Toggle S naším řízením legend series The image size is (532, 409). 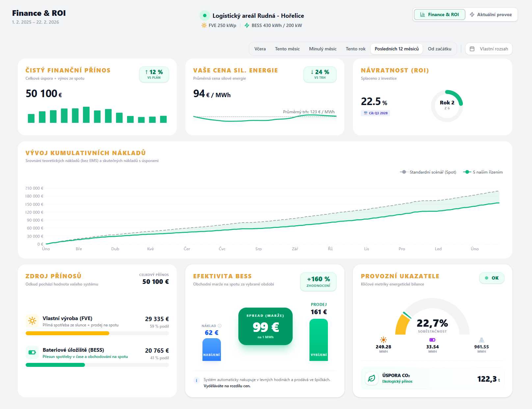coord(483,172)
